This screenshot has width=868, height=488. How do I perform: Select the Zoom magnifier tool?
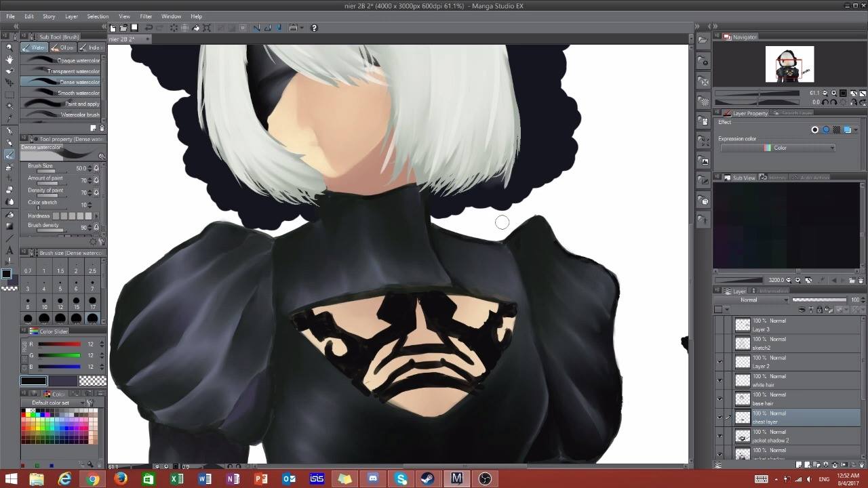click(9, 47)
